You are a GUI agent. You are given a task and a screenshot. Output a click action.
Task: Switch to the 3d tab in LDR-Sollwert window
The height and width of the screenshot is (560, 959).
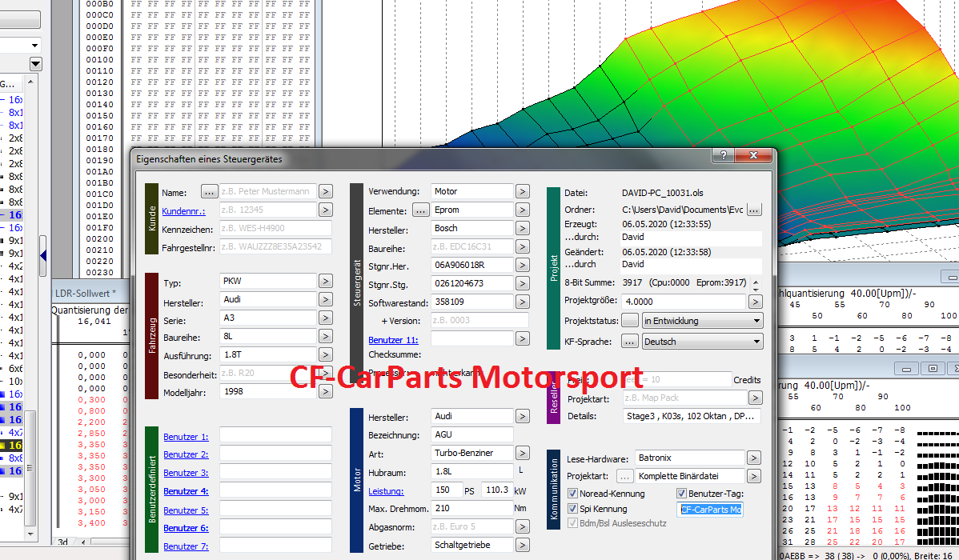[62, 542]
